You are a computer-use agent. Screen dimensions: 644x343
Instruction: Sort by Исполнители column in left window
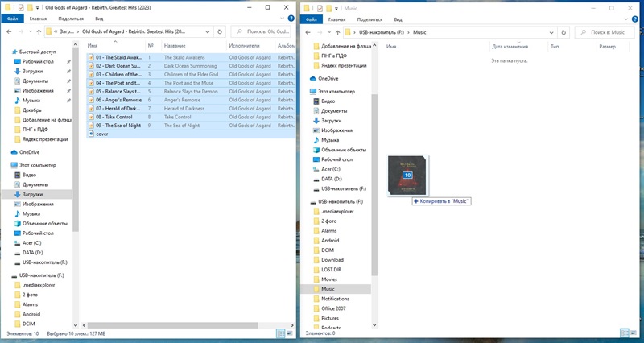[x=250, y=46]
